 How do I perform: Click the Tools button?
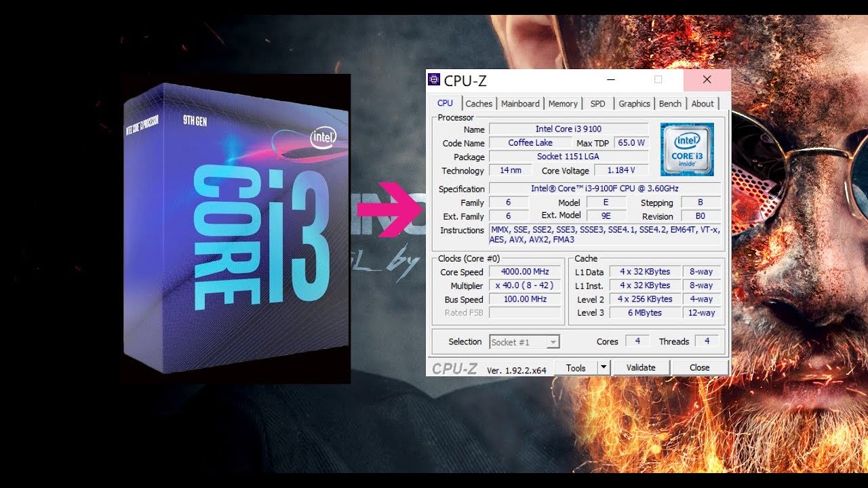[x=576, y=367]
